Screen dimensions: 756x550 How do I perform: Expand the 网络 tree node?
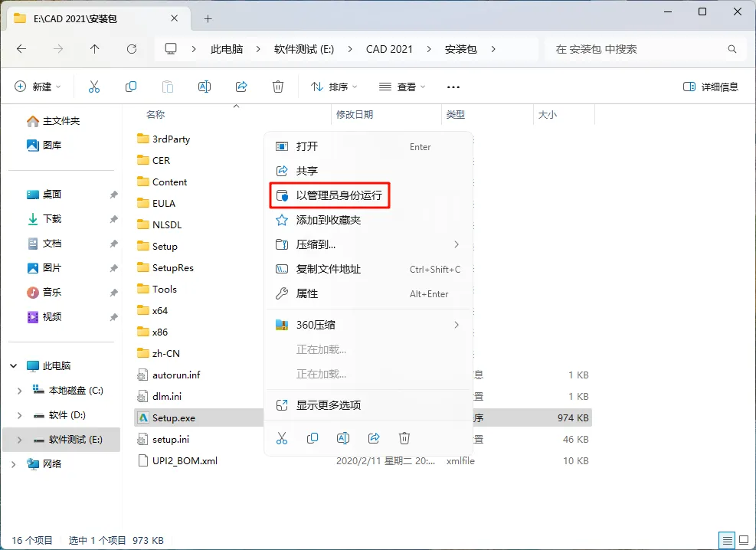click(14, 464)
